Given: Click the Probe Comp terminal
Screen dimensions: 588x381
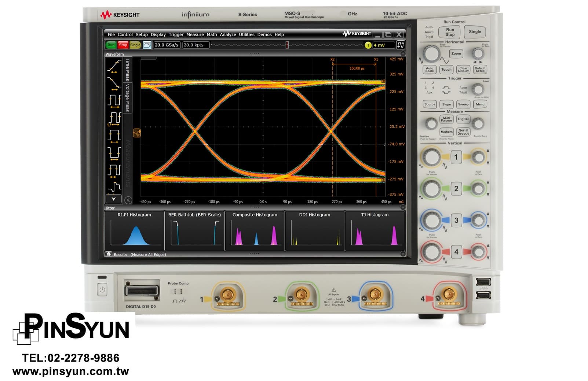Looking at the screenshot, I should click(x=178, y=292).
